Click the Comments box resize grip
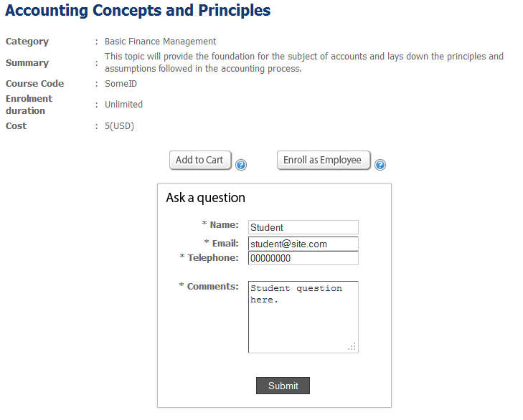 coord(352,347)
